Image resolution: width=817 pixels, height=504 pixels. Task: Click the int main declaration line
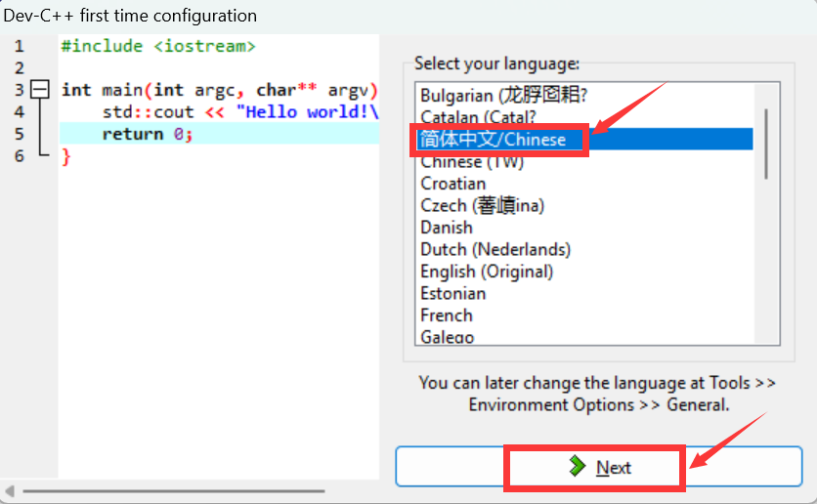click(219, 90)
